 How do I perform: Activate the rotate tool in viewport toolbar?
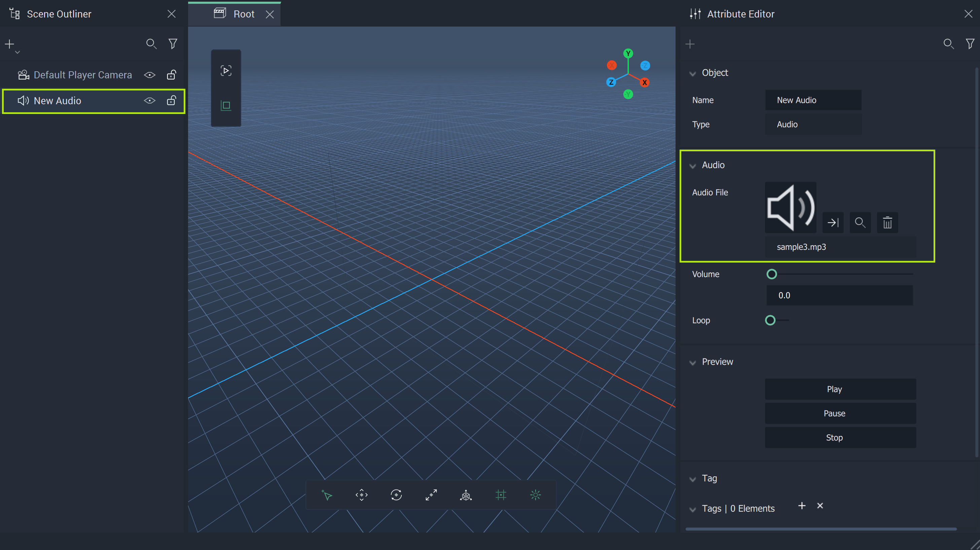pyautogui.click(x=396, y=495)
